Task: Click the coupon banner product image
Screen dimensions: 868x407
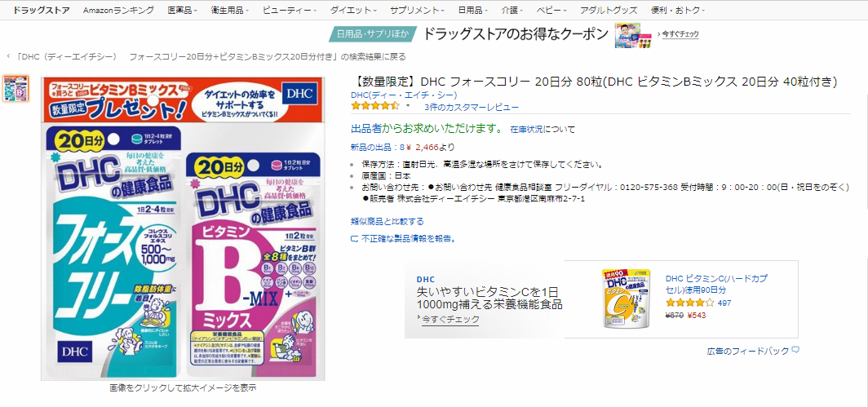Action: [627, 35]
